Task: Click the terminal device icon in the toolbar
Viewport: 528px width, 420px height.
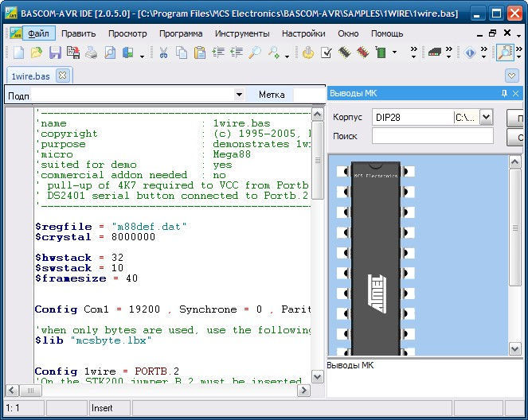Action: 434,52
